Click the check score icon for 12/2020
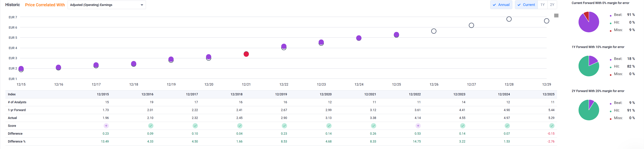 click(x=329, y=126)
